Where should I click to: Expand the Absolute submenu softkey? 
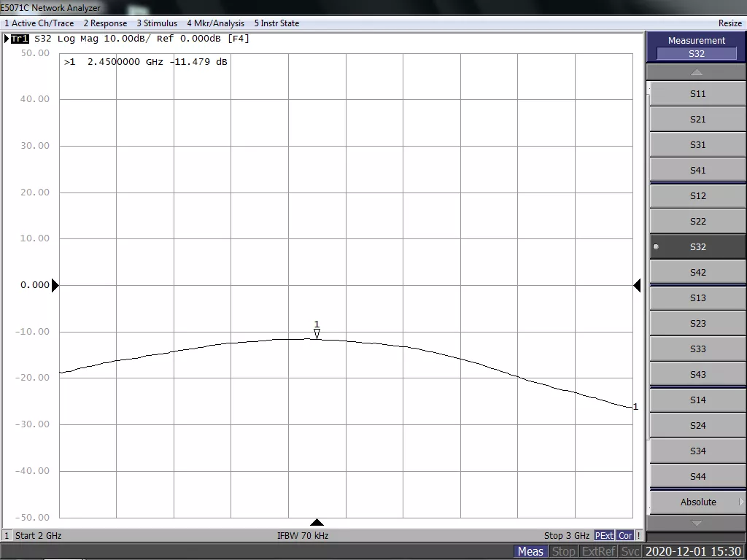[x=697, y=502]
